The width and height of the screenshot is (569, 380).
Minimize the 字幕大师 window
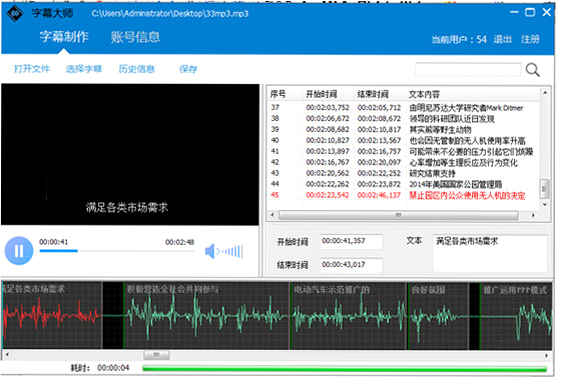click(x=514, y=12)
